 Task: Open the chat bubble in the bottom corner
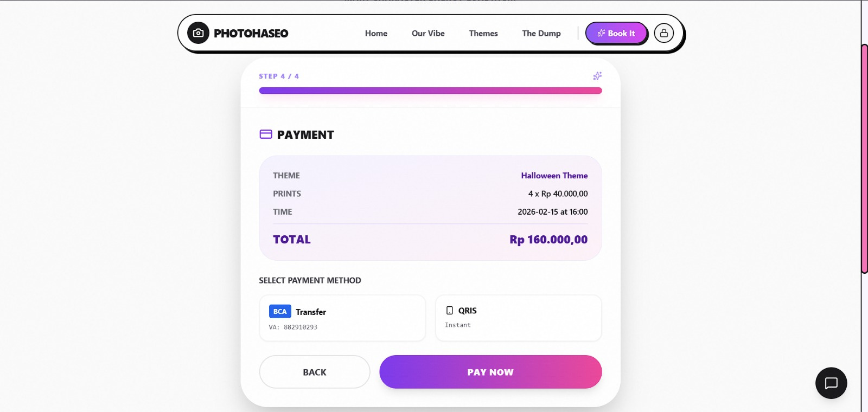click(831, 383)
